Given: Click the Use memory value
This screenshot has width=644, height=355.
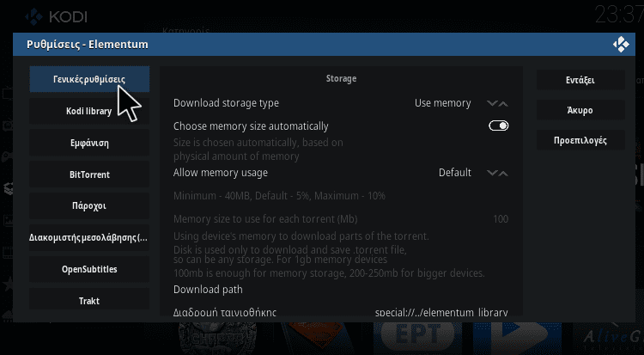Looking at the screenshot, I should (443, 103).
